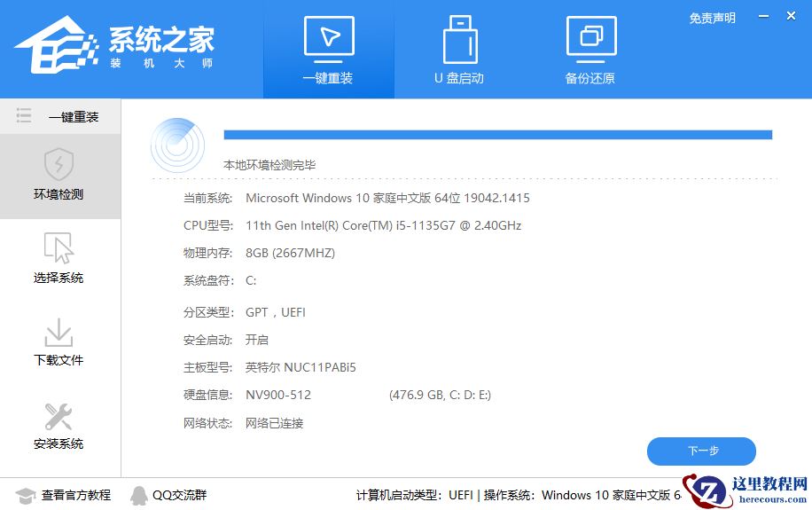Click the 8GB (2667MHZ) memory value

[x=290, y=253]
